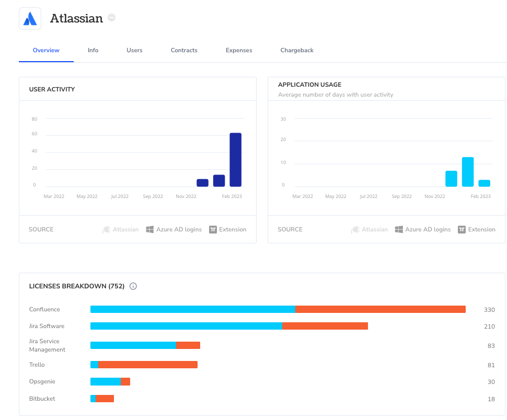
Task: Click the Opsgenie license label
Action: coord(42,381)
